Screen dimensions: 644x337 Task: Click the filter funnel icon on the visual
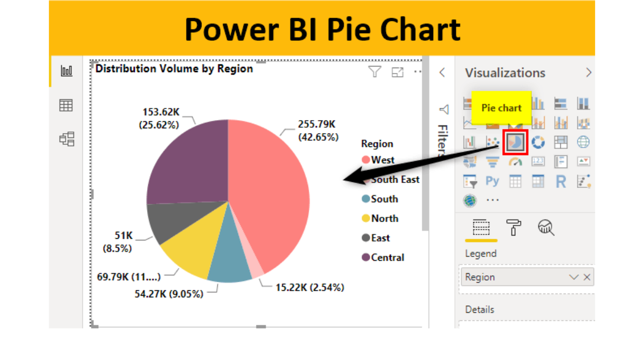point(375,72)
